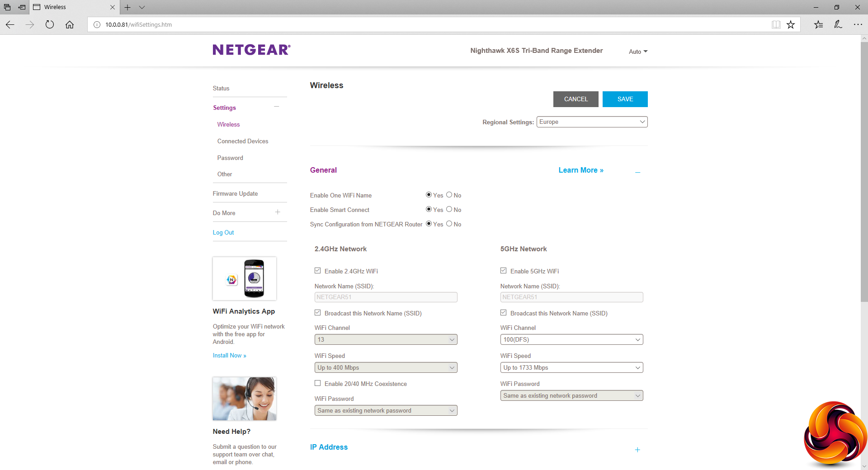The height and width of the screenshot is (470, 868).
Task: Add this page to favorites with the star
Action: [791, 25]
